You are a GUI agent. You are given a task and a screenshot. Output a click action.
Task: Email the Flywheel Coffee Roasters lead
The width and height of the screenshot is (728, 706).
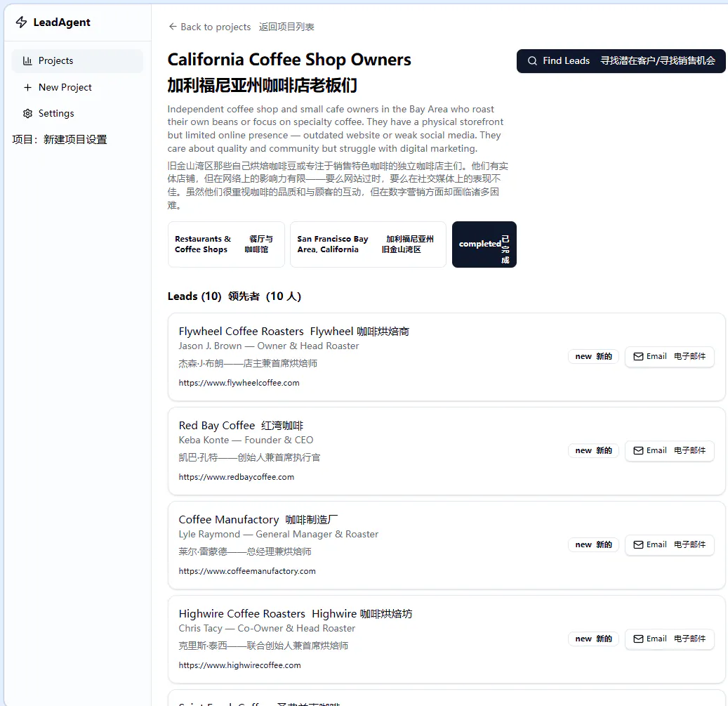click(670, 356)
